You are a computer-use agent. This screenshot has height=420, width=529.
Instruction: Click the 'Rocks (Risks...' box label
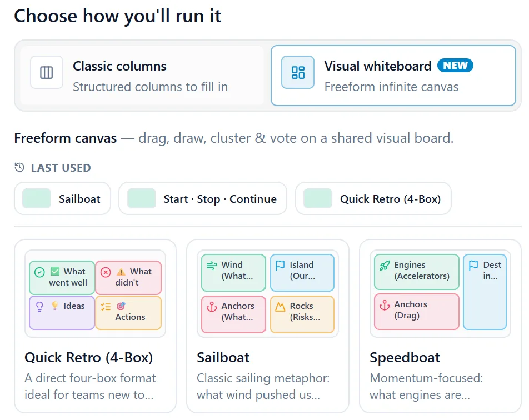[x=305, y=311]
